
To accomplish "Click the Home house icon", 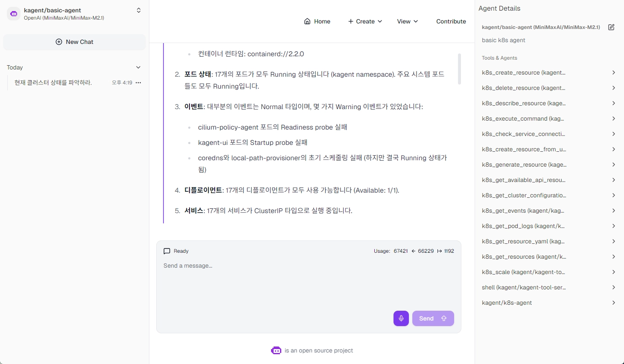I will click(307, 21).
